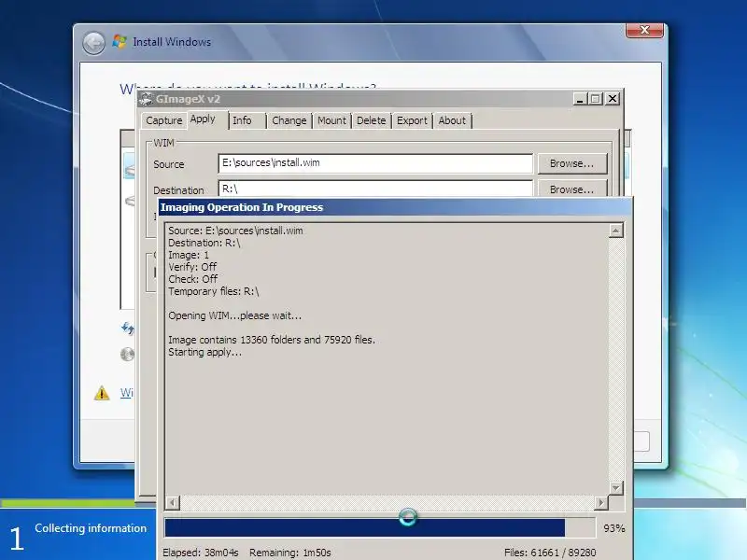Click 'Image contains 13360 folders' log line
This screenshot has width=747, height=560.
coord(272,340)
